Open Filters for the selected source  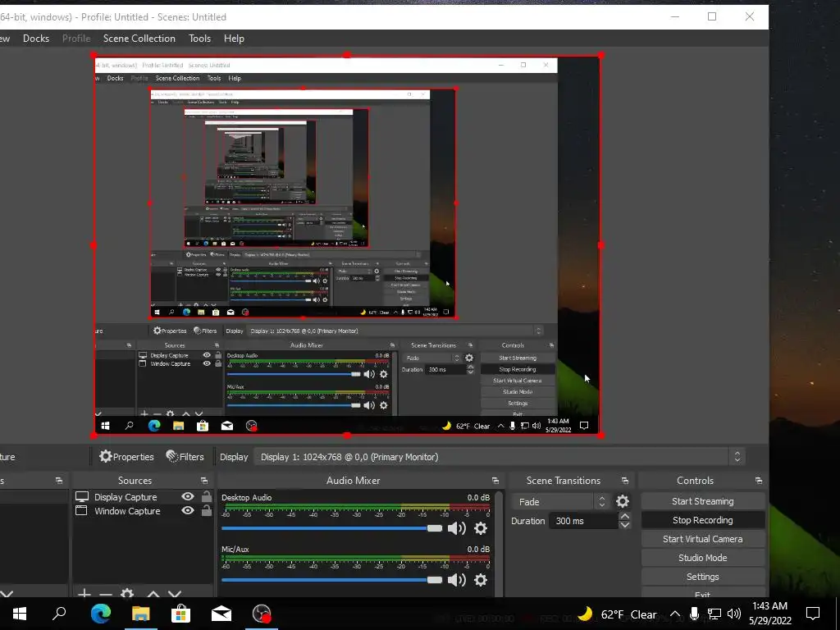185,457
